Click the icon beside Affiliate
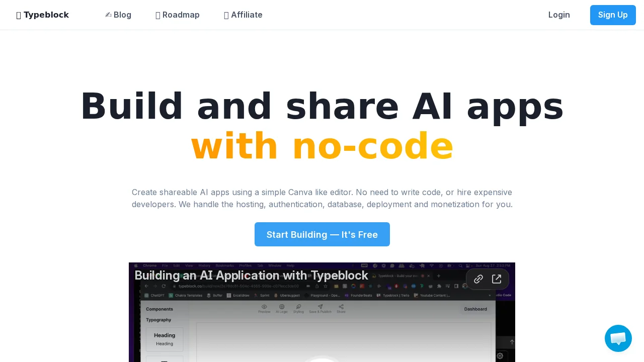This screenshot has height=362, width=644. coord(226,15)
